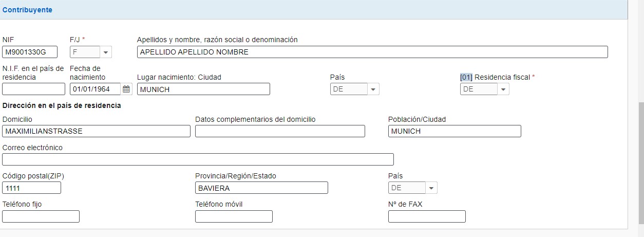Select the Apellidos y nombre name field
This screenshot has width=644, height=237.
[372, 52]
